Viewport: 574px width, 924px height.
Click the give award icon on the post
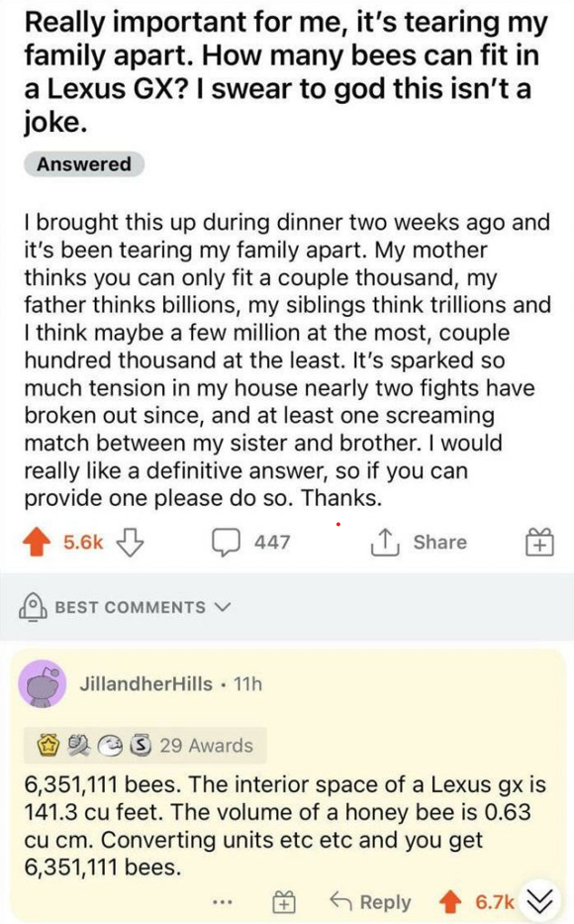coord(539,542)
